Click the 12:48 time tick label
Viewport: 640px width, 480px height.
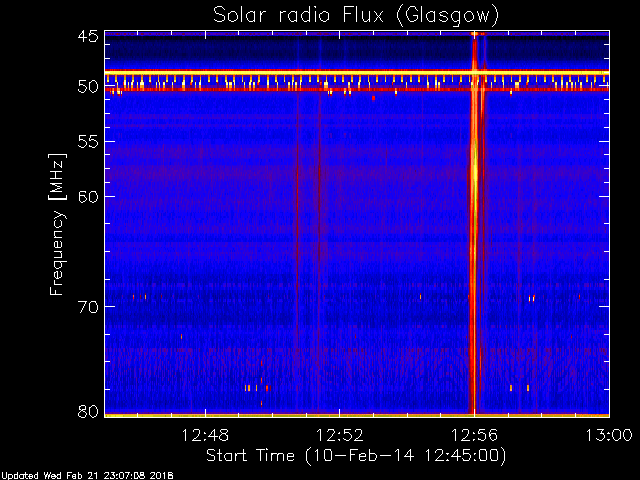(205, 435)
